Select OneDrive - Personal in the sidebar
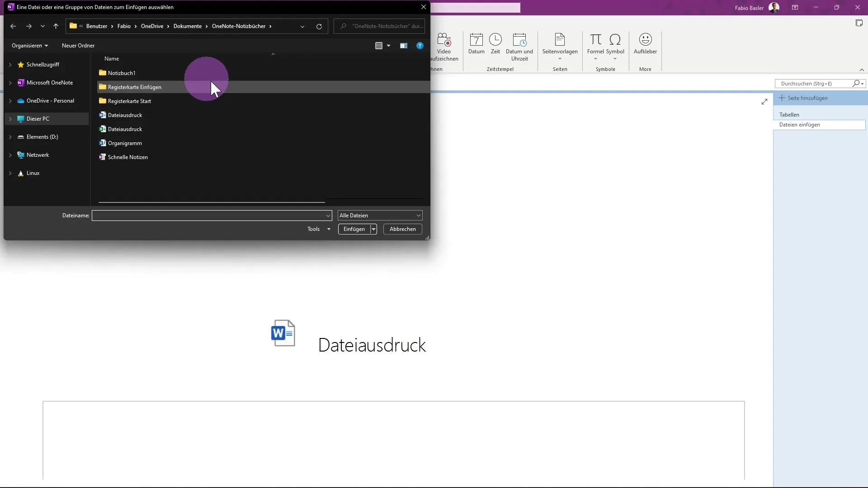The image size is (868, 488). click(x=50, y=101)
